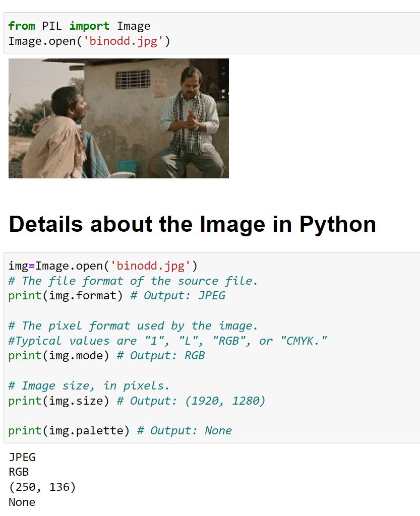This screenshot has height=516, width=420.
Task: Click the comment '# The file format of the source file.'
Action: (133, 281)
